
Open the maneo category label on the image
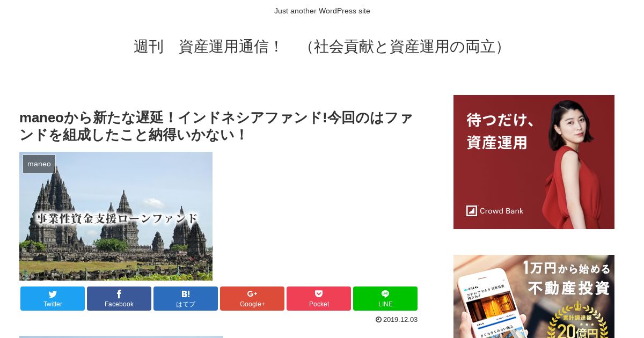click(39, 164)
